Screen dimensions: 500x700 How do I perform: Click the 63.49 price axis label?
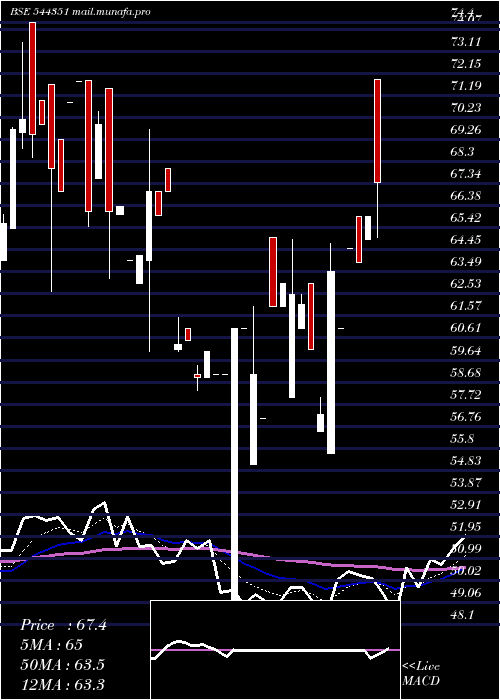click(x=466, y=262)
